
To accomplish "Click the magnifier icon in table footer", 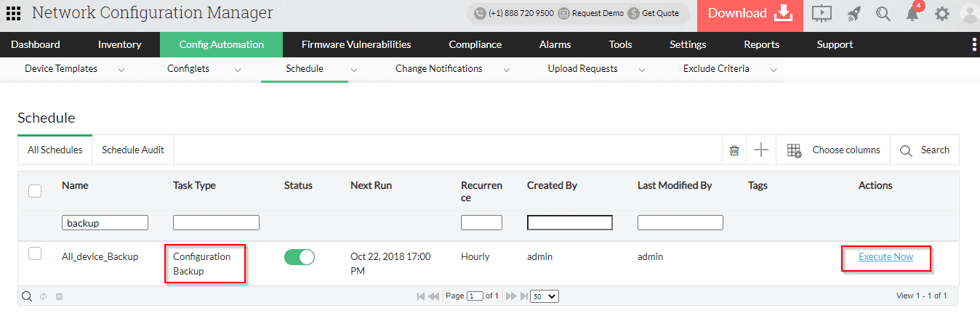I will (x=27, y=296).
